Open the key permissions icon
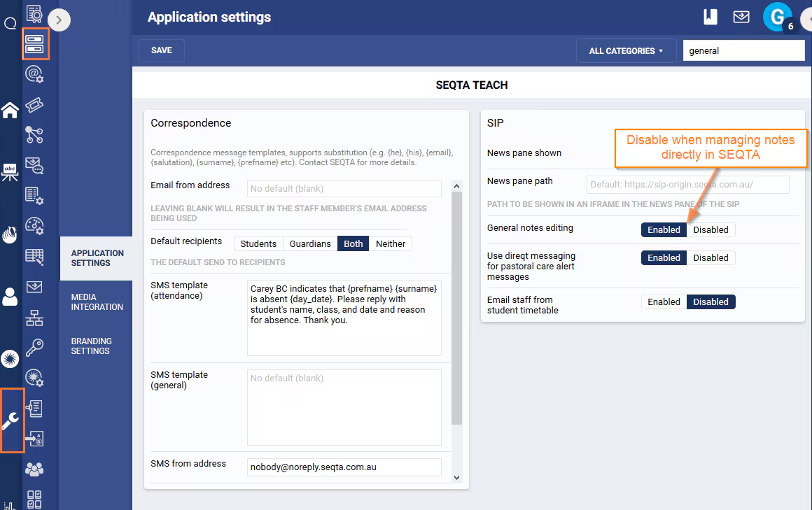Viewport: 812px width, 510px height. (x=34, y=348)
